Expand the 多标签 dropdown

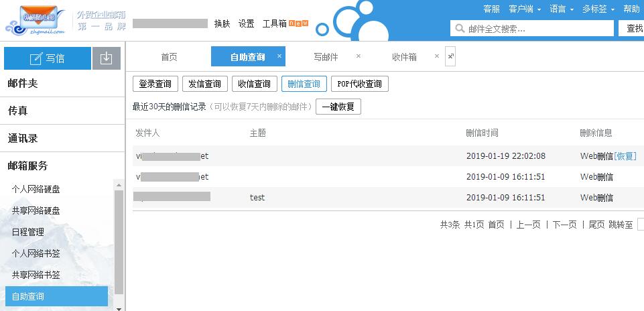598,9
